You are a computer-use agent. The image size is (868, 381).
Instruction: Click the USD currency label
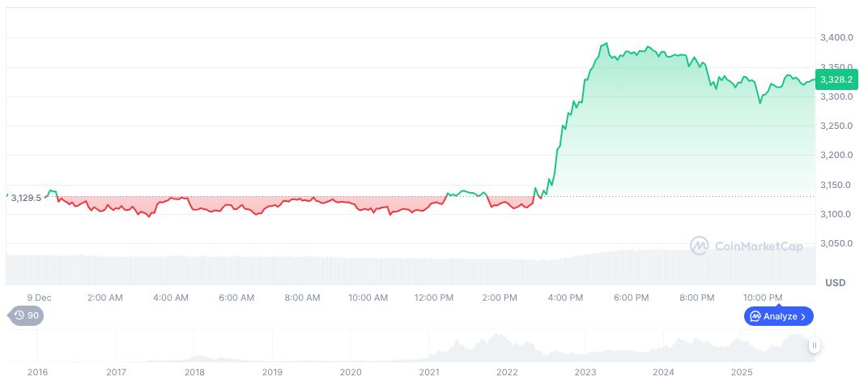(x=835, y=282)
